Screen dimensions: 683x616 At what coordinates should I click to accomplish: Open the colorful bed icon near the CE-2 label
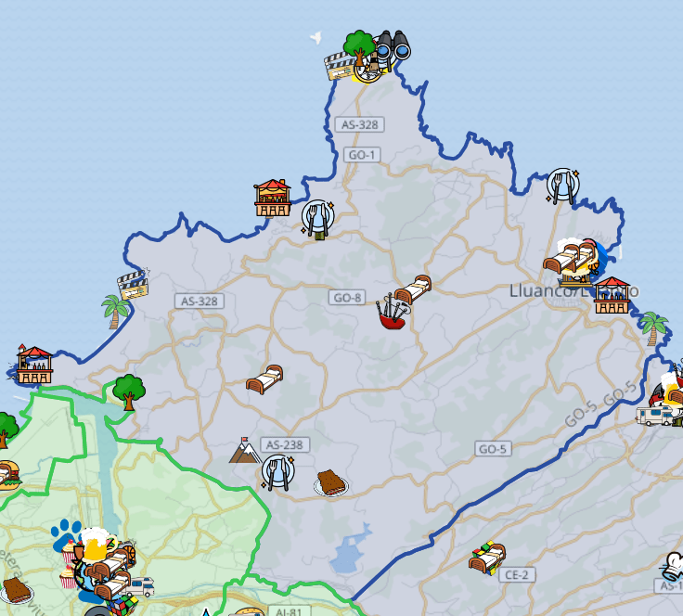click(487, 557)
